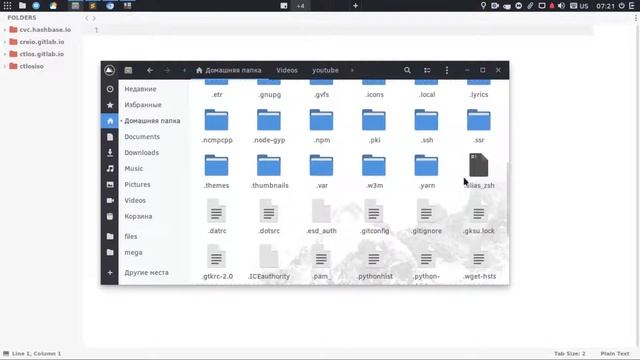This screenshot has height=360, width=640.
Task: Select the .ssh folder
Action: (426, 127)
